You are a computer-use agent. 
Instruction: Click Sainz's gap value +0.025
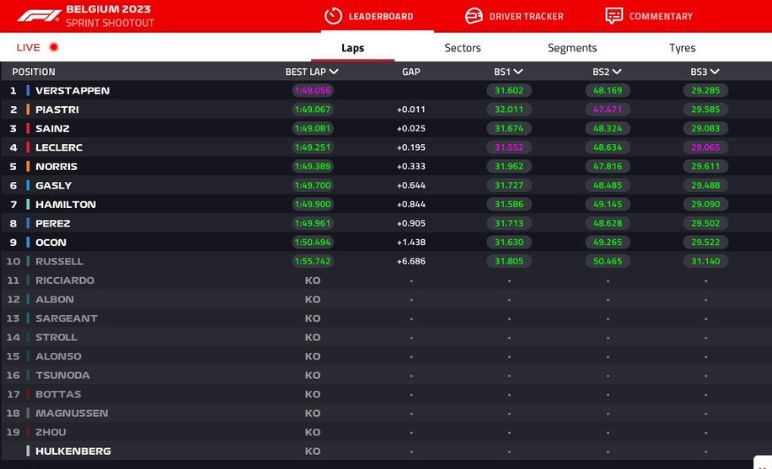coord(411,128)
